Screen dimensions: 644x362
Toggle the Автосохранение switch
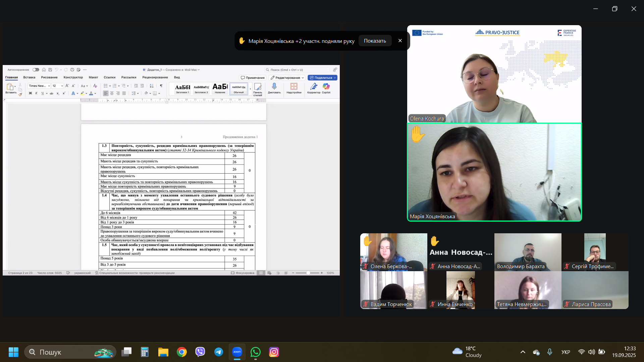click(x=36, y=70)
